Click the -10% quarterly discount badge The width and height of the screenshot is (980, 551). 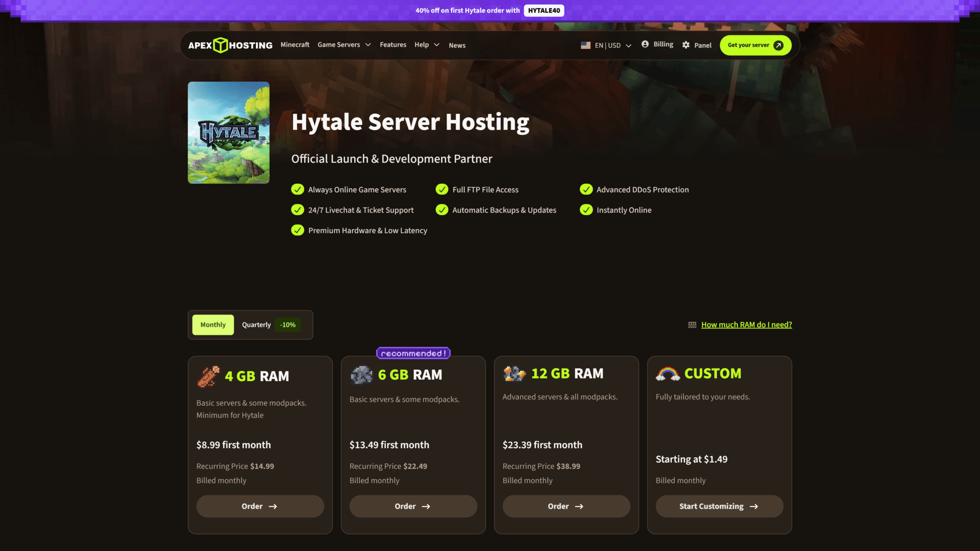[287, 325]
